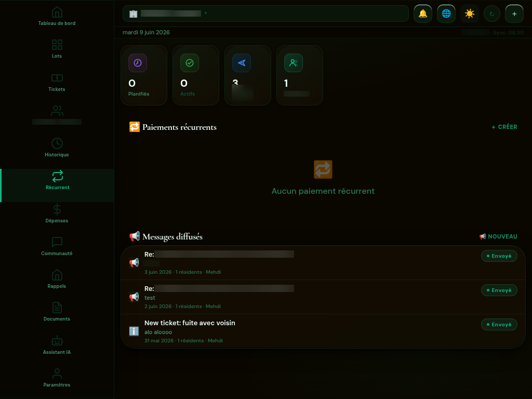Click the refresh sync icon

[492, 14]
